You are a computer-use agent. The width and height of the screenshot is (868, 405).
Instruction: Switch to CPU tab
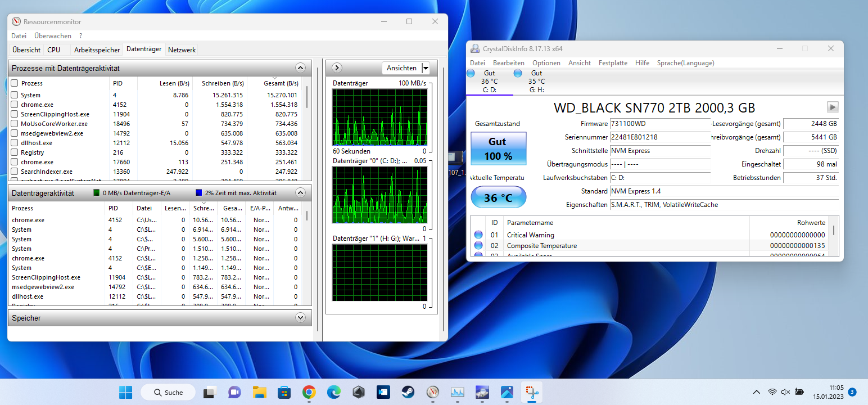[54, 49]
